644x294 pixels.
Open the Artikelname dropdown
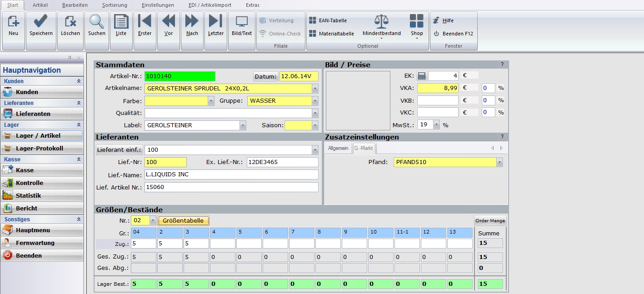tap(315, 89)
